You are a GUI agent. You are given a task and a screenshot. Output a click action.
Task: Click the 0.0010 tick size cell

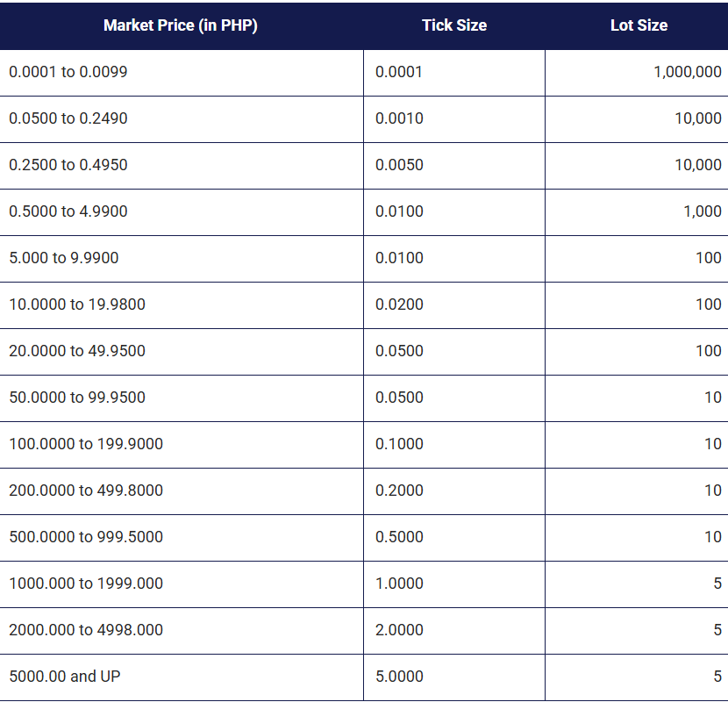399,118
